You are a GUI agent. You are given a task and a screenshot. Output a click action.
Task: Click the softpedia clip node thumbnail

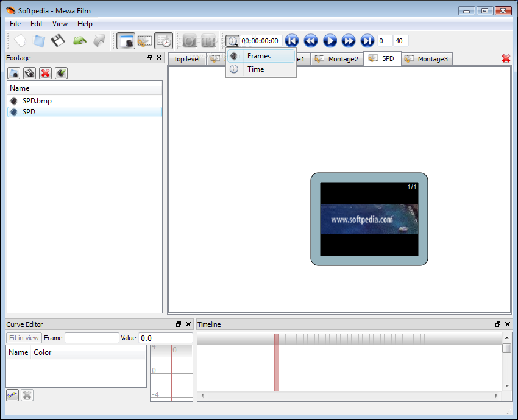369,219
